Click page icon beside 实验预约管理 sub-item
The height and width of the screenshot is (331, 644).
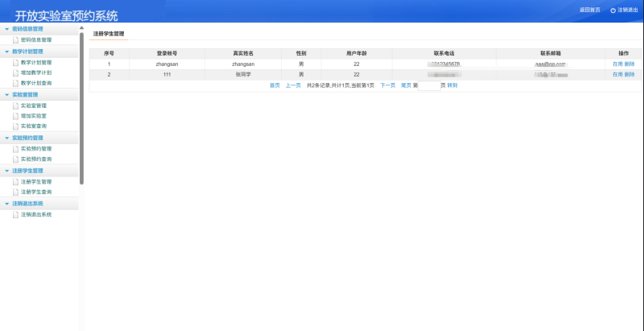coord(15,149)
